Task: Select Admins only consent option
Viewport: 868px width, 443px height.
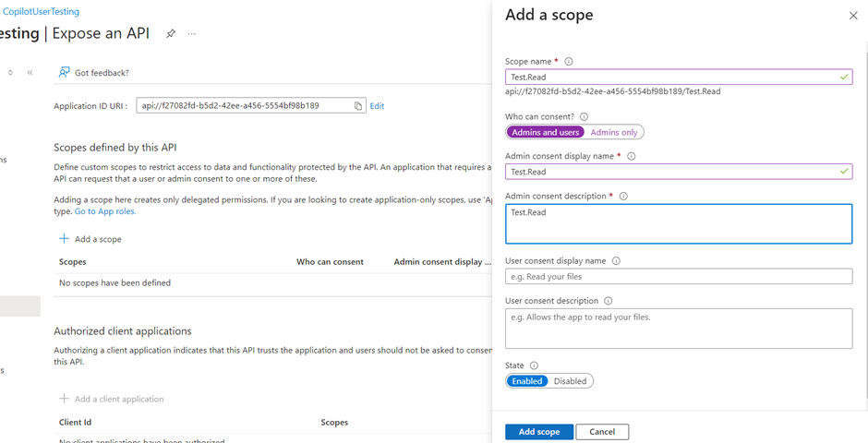Action: [614, 132]
